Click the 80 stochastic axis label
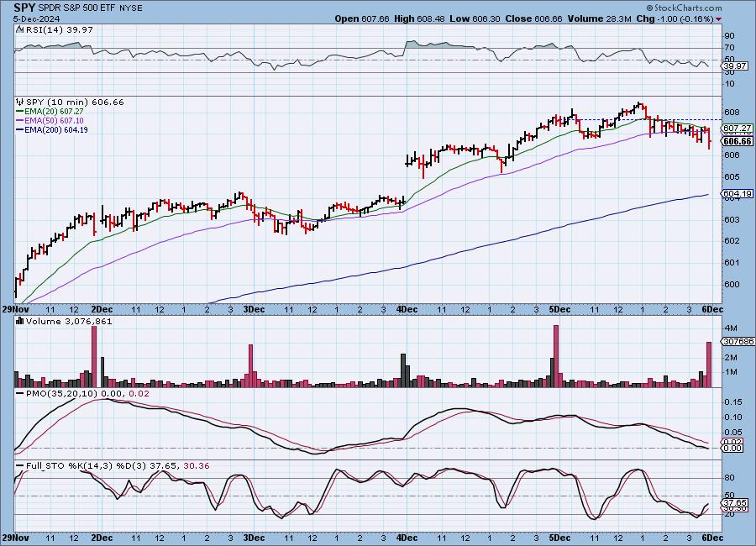This screenshot has width=756, height=546. (730, 478)
